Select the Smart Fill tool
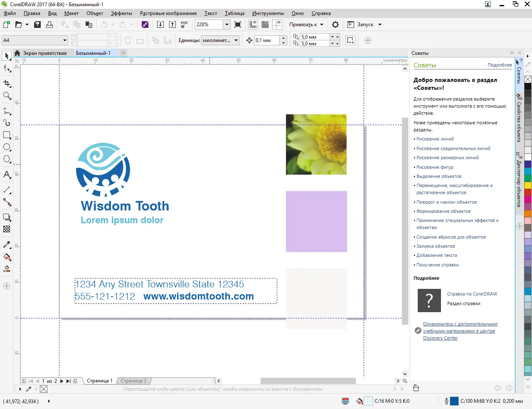532x409 pixels. pyautogui.click(x=7, y=269)
